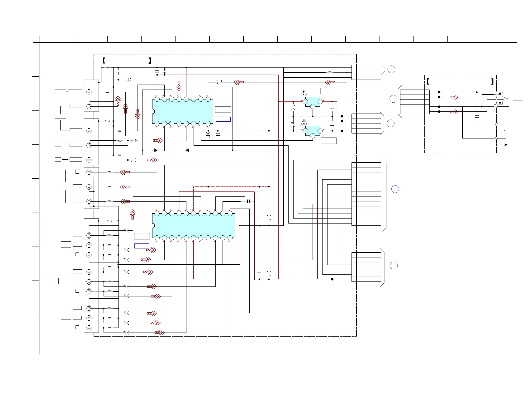532x400 pixels.
Task: Click the lower warning triangle symbol
Action: (x=304, y=122)
